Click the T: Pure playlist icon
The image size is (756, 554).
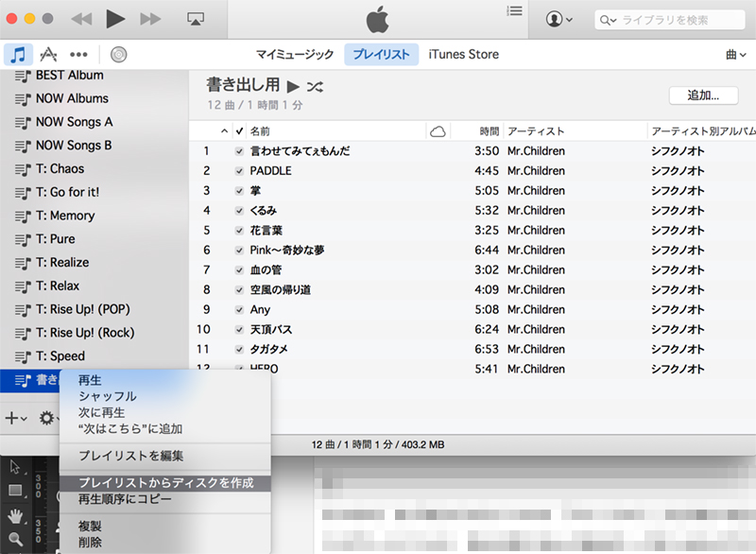pos(23,239)
